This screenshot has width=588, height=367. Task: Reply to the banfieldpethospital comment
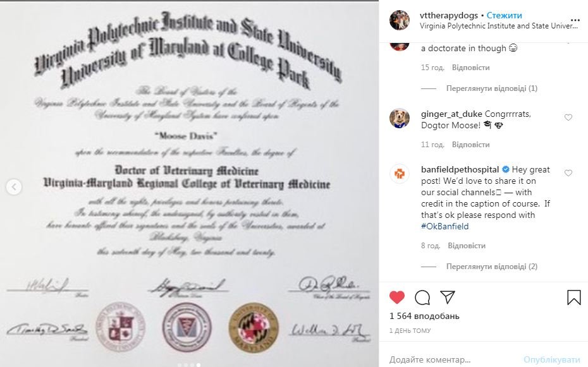(x=467, y=246)
